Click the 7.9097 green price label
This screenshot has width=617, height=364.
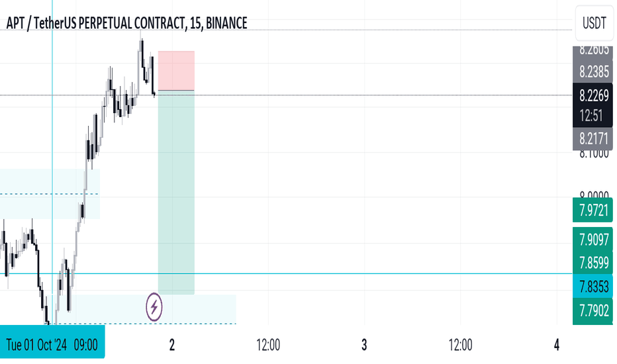[593, 240]
